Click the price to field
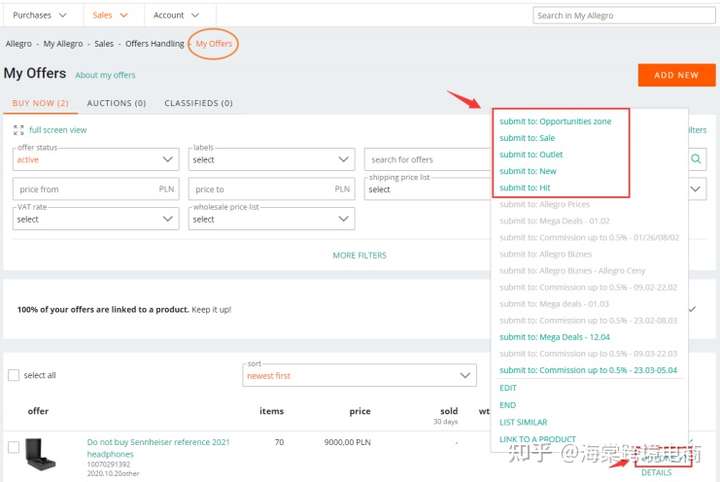The width and height of the screenshot is (720, 482). 271,189
